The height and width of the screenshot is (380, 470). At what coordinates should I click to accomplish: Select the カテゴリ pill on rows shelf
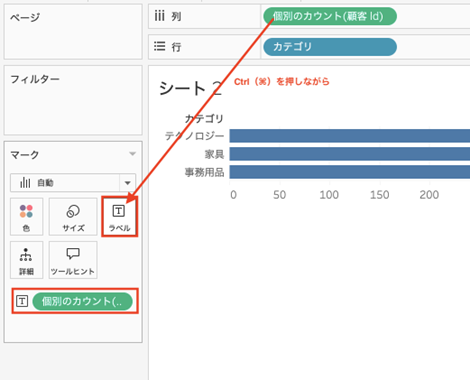(x=330, y=47)
